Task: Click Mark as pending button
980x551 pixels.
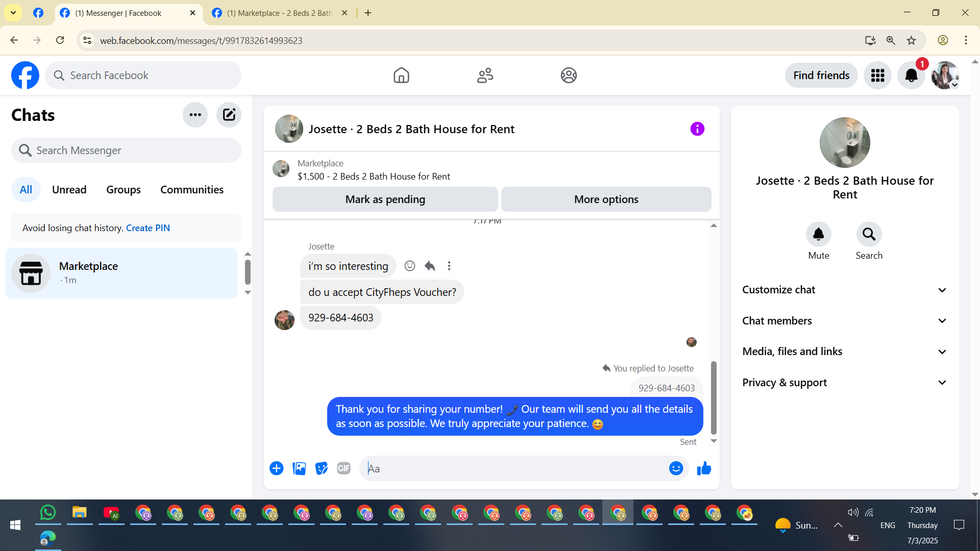Action: coord(385,199)
